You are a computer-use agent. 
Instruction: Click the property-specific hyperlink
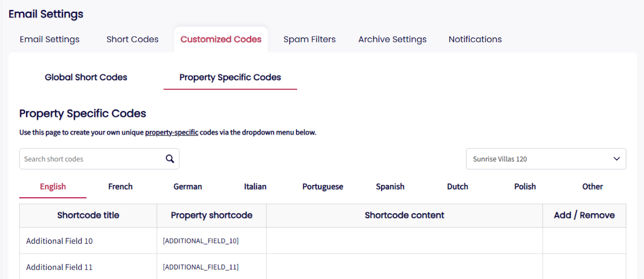point(171,132)
